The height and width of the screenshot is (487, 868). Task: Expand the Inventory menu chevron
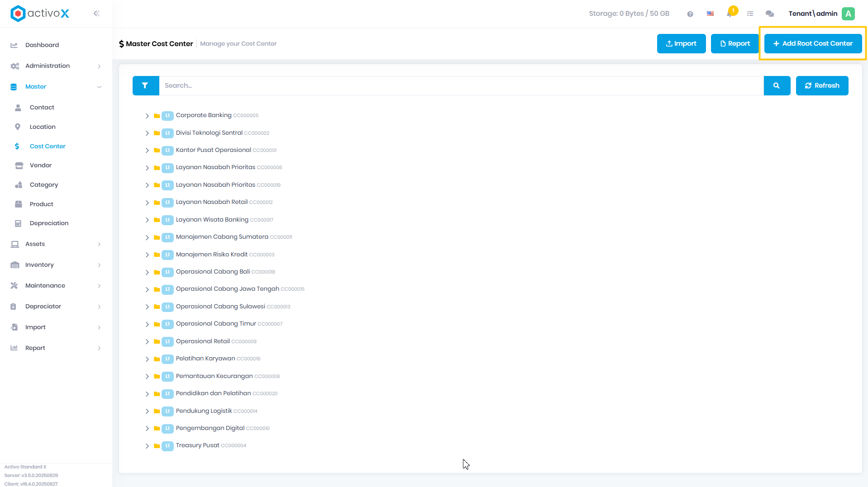99,265
